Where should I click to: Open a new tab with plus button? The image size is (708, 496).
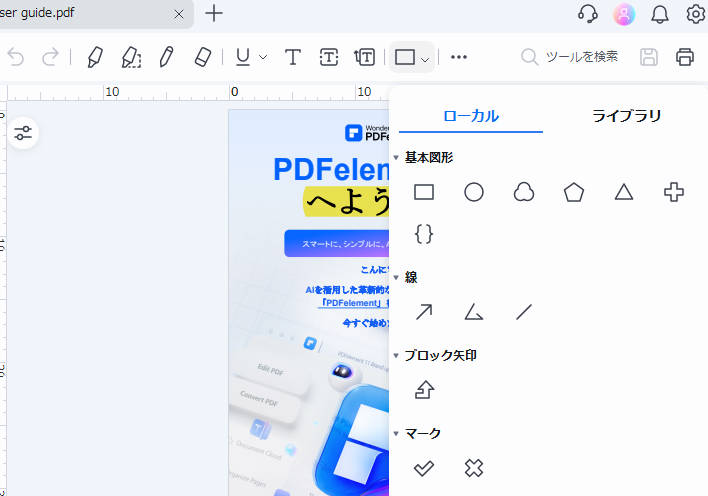(x=214, y=14)
